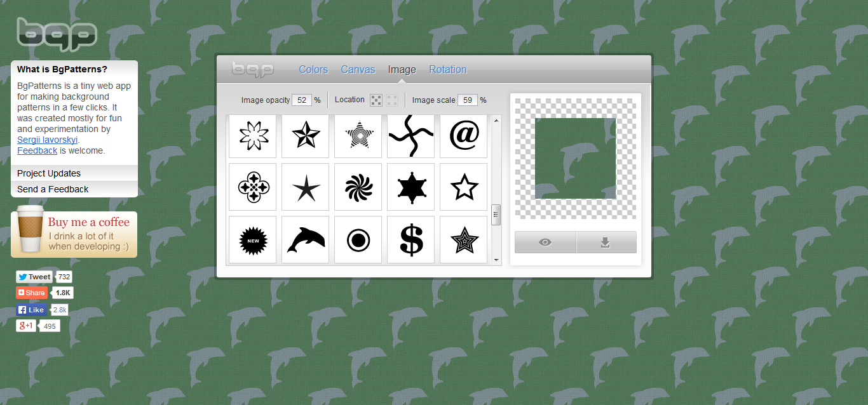Pick the eight-petal flower pattern

coord(252,135)
